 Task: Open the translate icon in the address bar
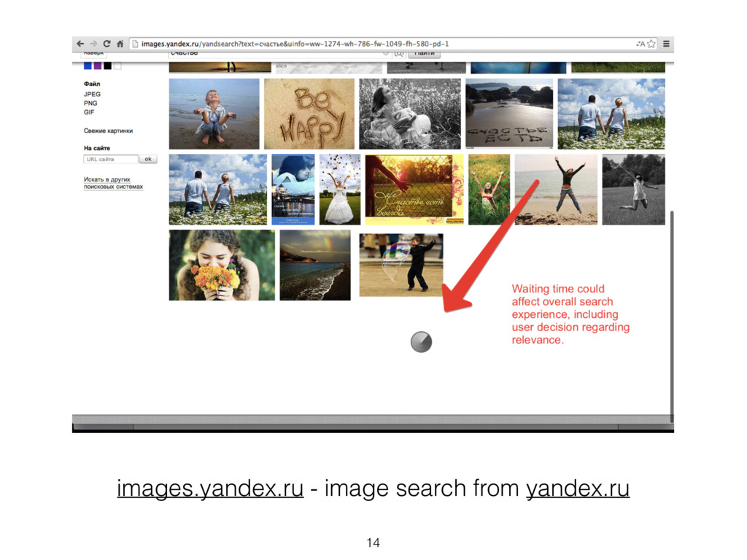coord(640,44)
